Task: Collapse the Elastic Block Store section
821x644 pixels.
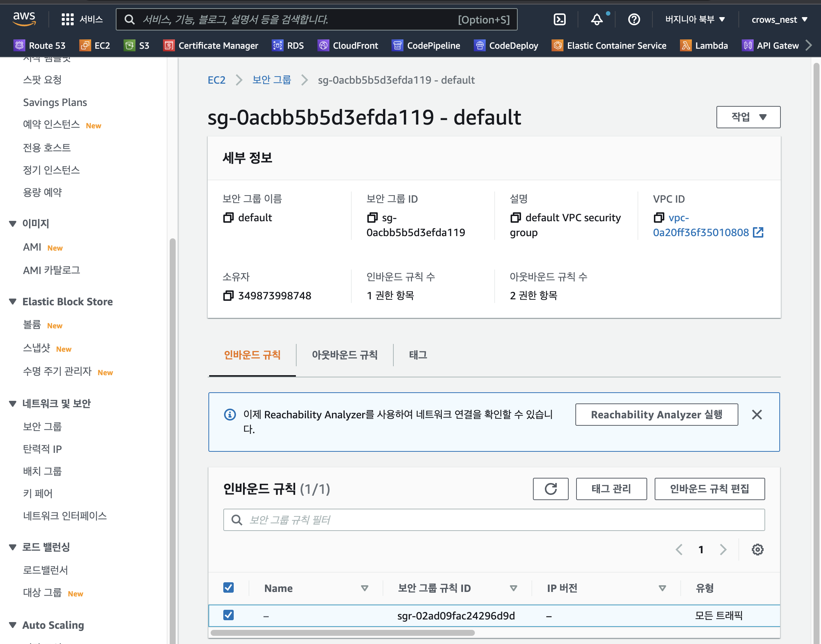Action: 13,302
